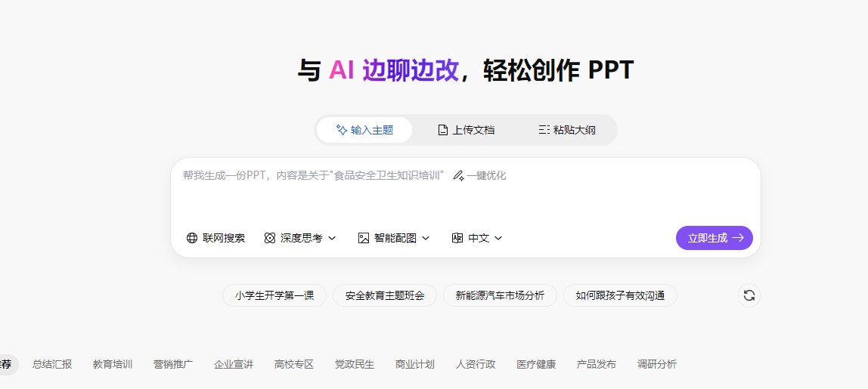Select the 营销推广 category tab
Viewport: 868px width, 389px height.
173,364
